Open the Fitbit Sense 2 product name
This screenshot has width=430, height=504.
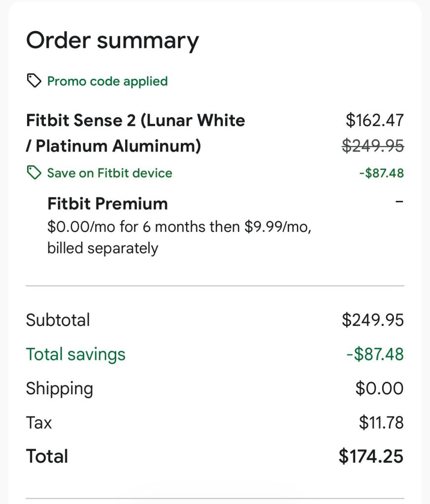coord(135,133)
